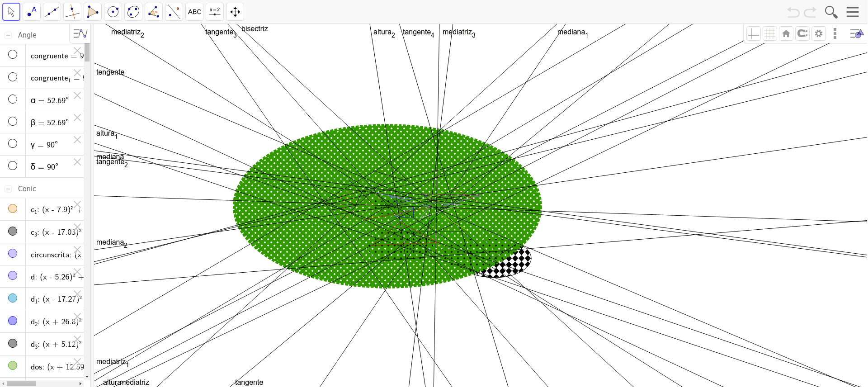Viewport: 868px width, 388px height.
Task: Select the Ellipse conic tool
Action: [x=133, y=12]
